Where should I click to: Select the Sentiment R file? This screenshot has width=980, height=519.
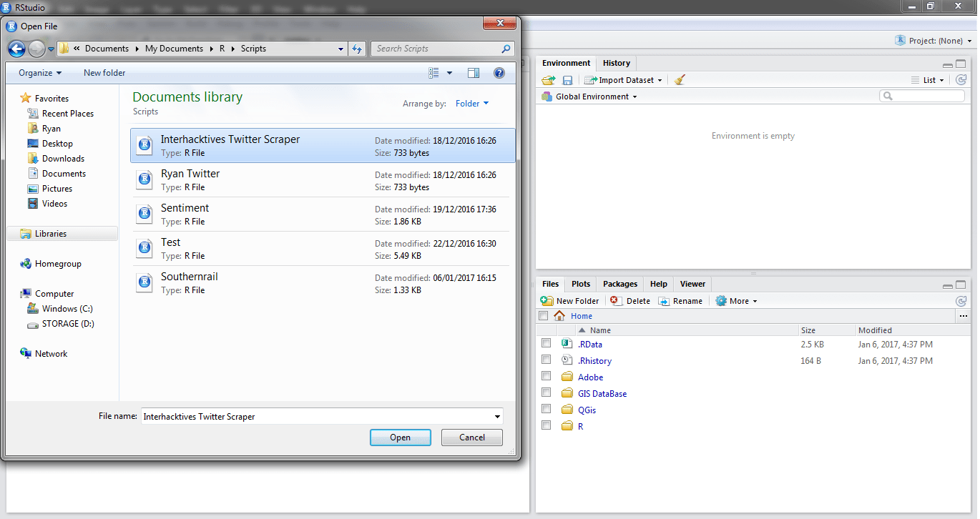coord(320,214)
